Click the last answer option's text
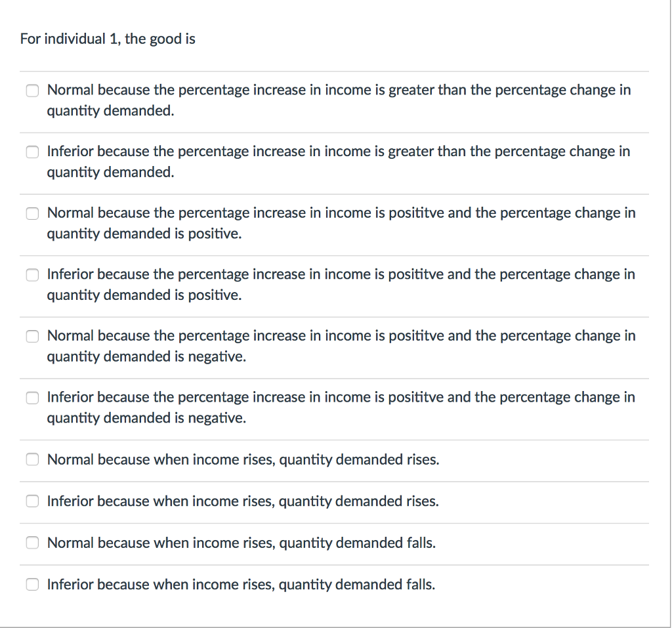This screenshot has width=672, height=628. (240, 584)
